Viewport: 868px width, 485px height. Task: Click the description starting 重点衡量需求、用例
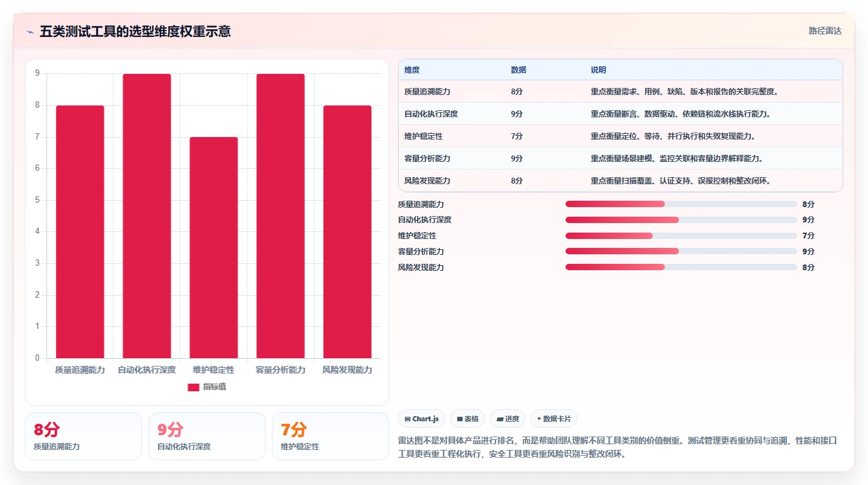click(x=685, y=92)
